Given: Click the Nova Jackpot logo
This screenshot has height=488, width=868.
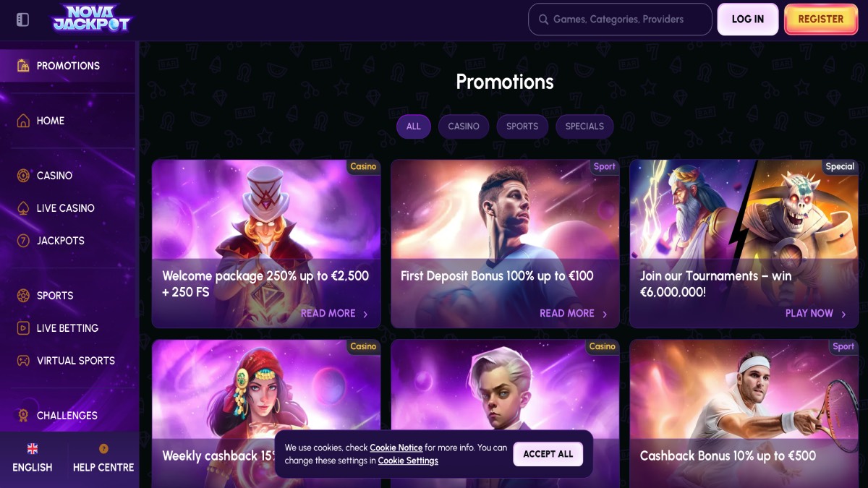Looking at the screenshot, I should coord(92,19).
